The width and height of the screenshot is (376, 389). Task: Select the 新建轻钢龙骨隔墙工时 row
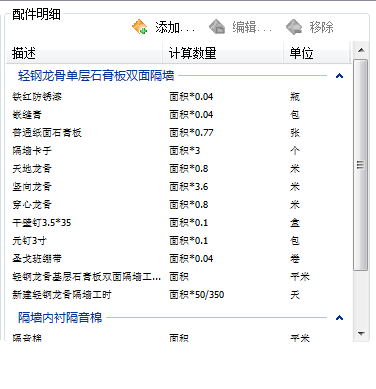click(x=179, y=295)
